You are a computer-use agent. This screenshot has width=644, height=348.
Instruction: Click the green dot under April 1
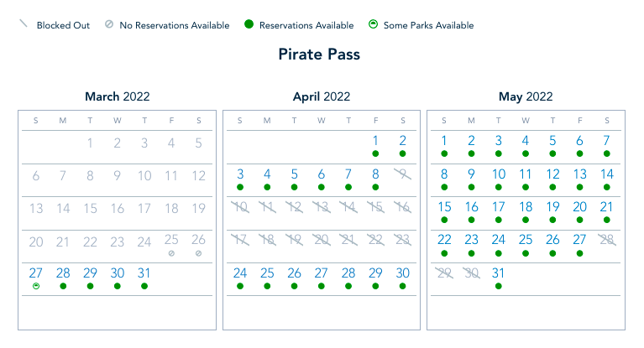(375, 154)
